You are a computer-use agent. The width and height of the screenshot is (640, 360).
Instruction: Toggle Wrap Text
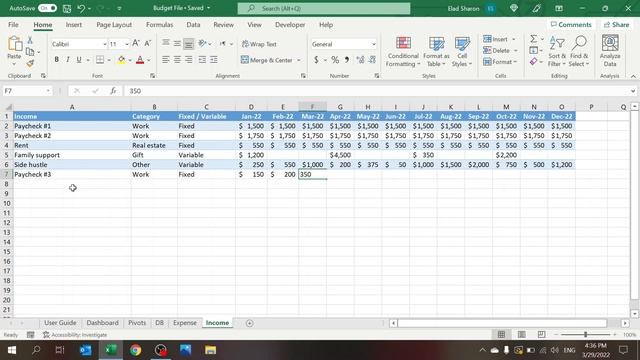point(259,44)
